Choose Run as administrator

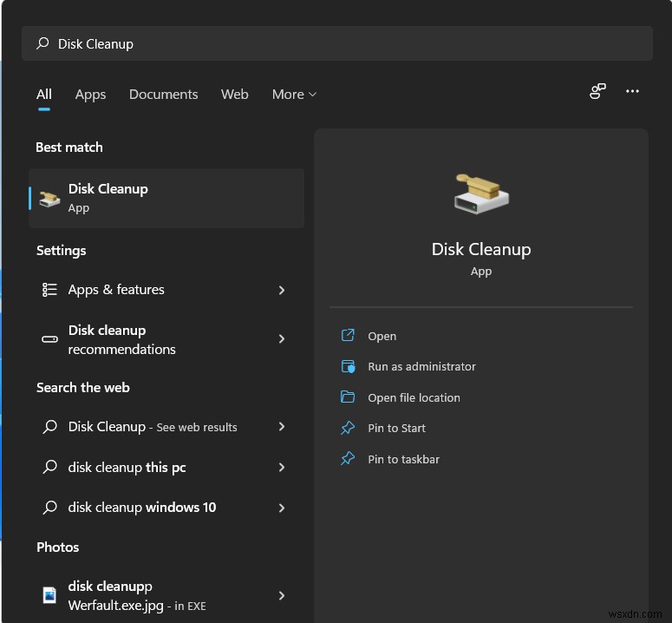[421, 366]
